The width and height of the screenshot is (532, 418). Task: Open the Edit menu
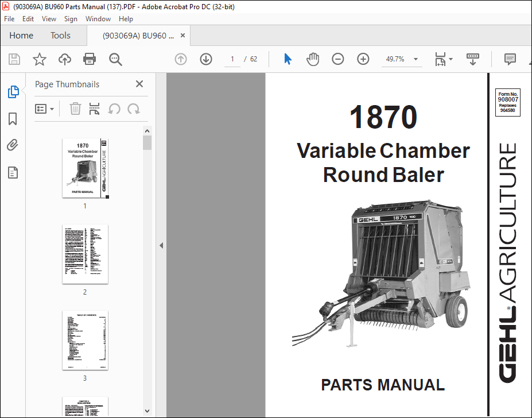(x=28, y=19)
